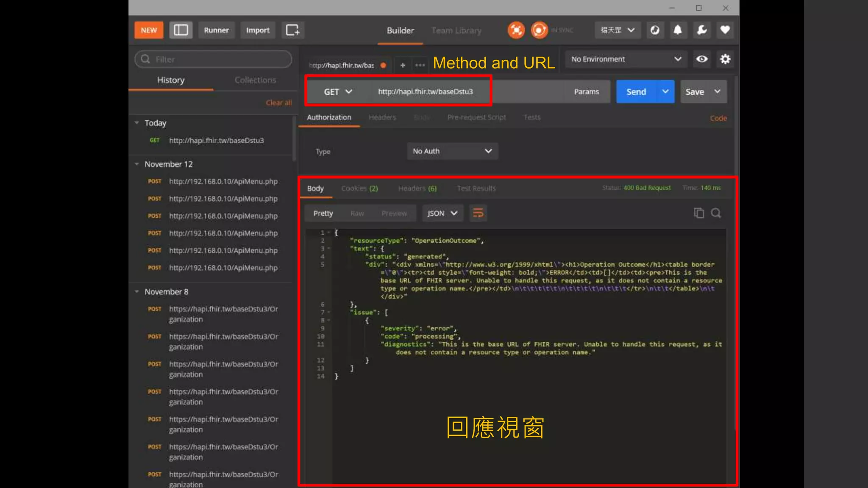
Task: Open the API network globe icon
Action: coord(655,30)
